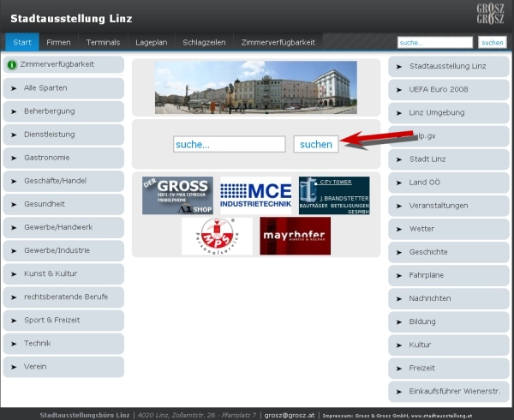Open the Der Gross A1 Shop banner
The image size is (514, 420).
click(177, 195)
